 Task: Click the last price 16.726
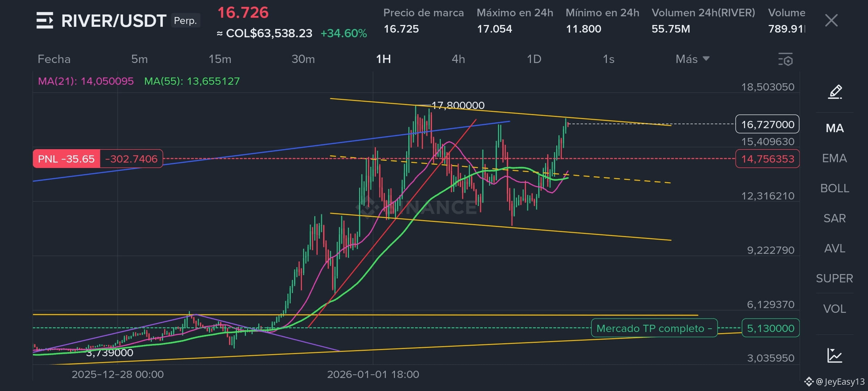243,13
